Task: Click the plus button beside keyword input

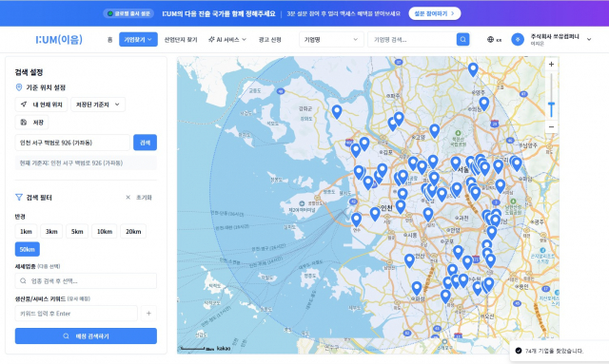Action: click(x=148, y=314)
